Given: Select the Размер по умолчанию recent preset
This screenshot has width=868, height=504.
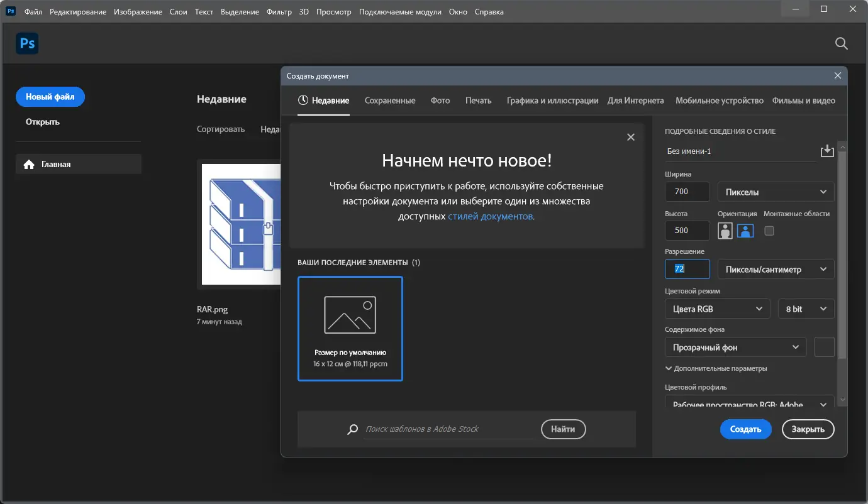Looking at the screenshot, I should pos(350,329).
